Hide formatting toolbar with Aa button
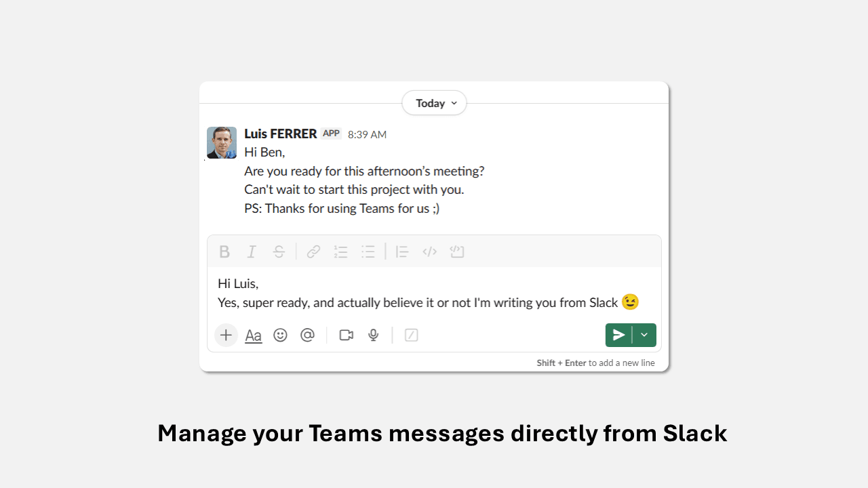The width and height of the screenshot is (868, 488). pos(254,335)
